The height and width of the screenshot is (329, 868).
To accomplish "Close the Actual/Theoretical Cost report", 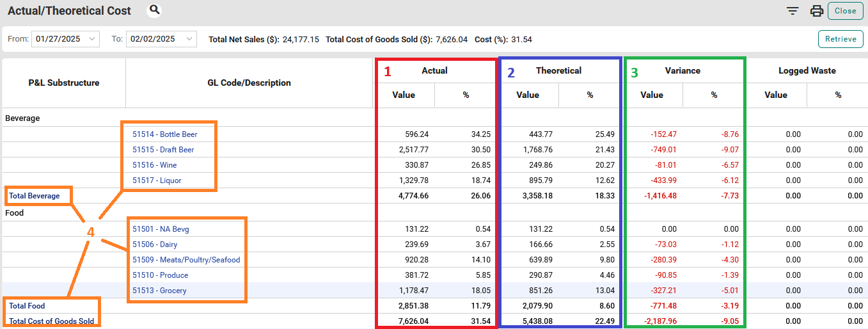I will [845, 11].
